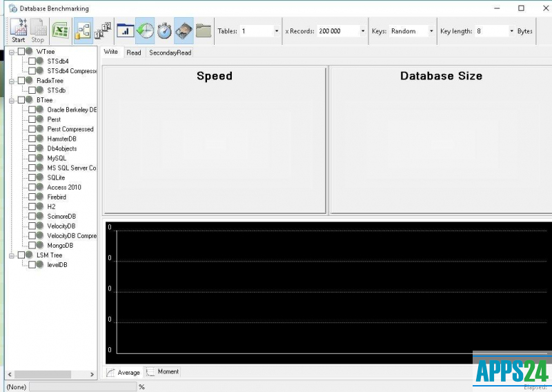552x392 pixels.
Task: Switch to the Read tab
Action: 133,52
